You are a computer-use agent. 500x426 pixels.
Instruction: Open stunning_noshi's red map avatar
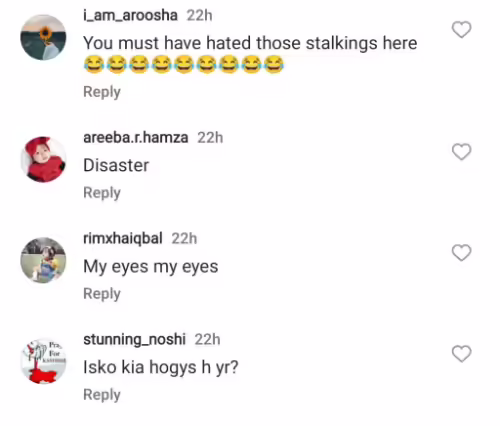(43, 361)
